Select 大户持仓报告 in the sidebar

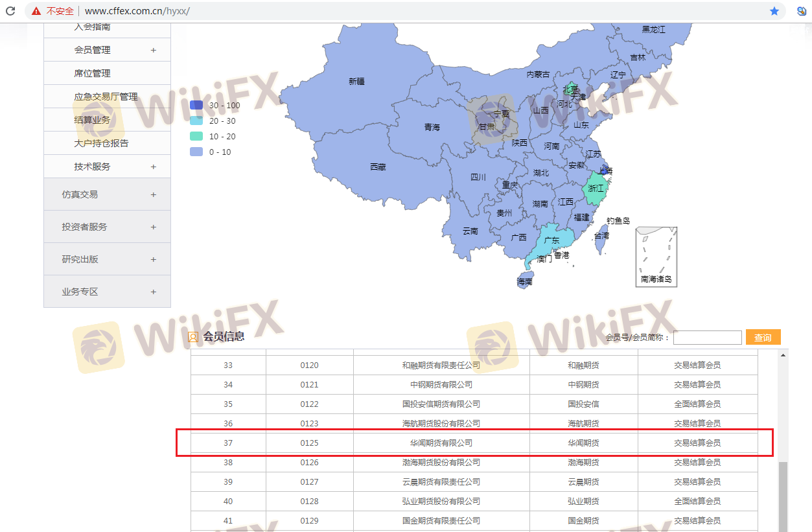click(x=101, y=143)
